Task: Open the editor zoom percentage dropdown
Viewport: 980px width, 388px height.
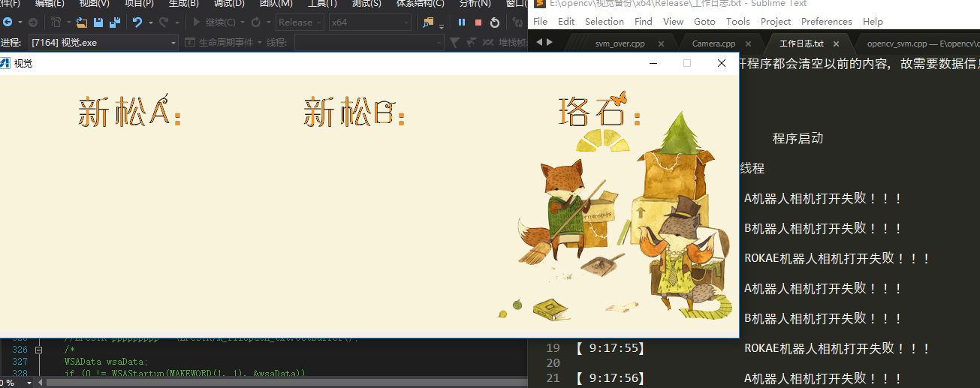Action: (29, 383)
